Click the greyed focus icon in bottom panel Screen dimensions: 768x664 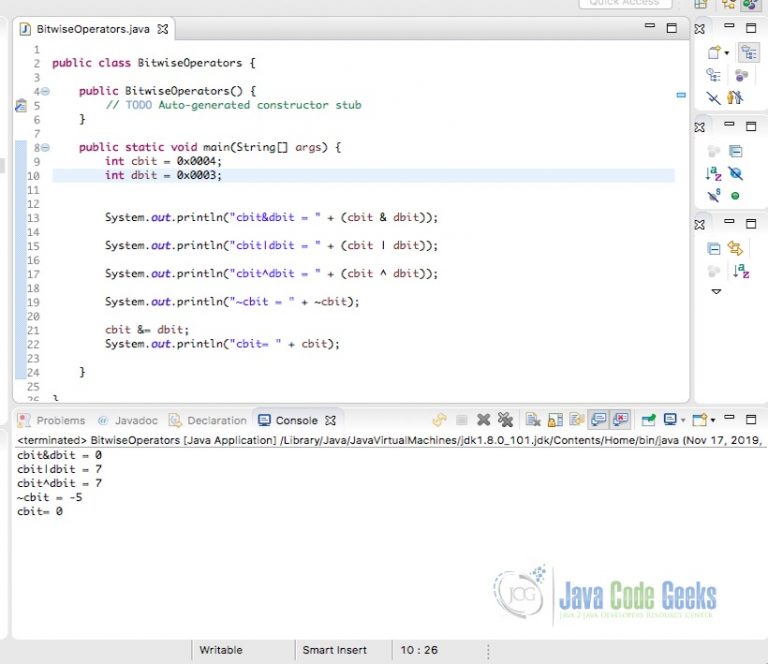click(x=714, y=271)
